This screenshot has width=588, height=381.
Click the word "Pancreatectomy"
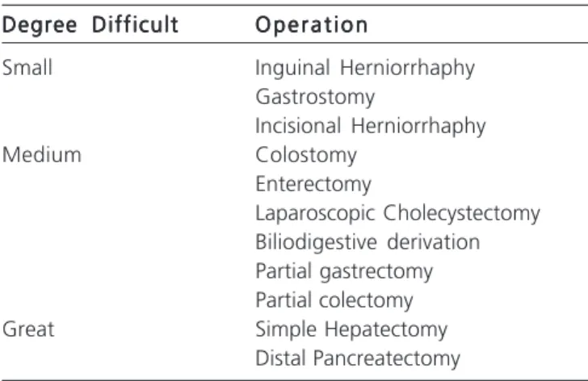tap(387, 359)
